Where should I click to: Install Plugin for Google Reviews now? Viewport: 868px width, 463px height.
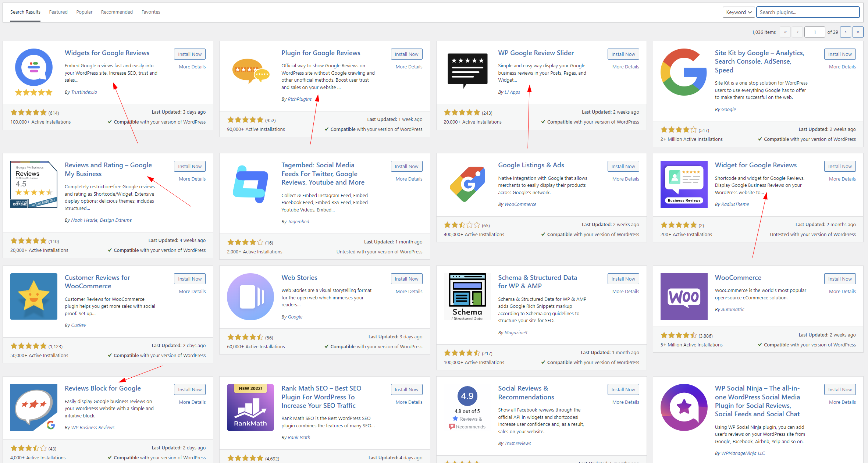[406, 54]
